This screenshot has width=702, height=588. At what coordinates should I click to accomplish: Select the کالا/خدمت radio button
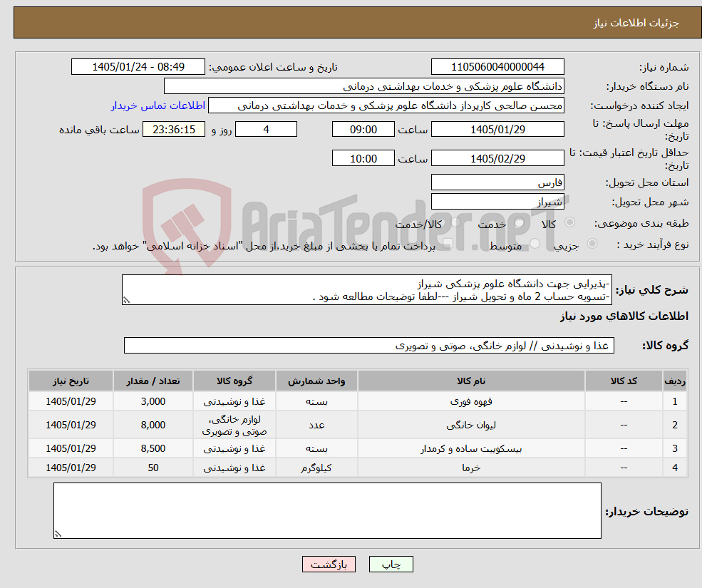pos(455,222)
